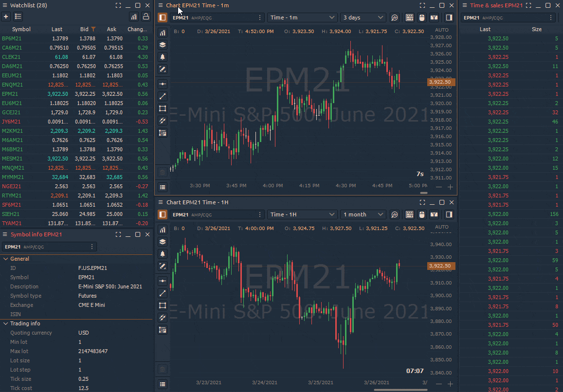
Task: Collapse the Trading info section
Action: 5,323
